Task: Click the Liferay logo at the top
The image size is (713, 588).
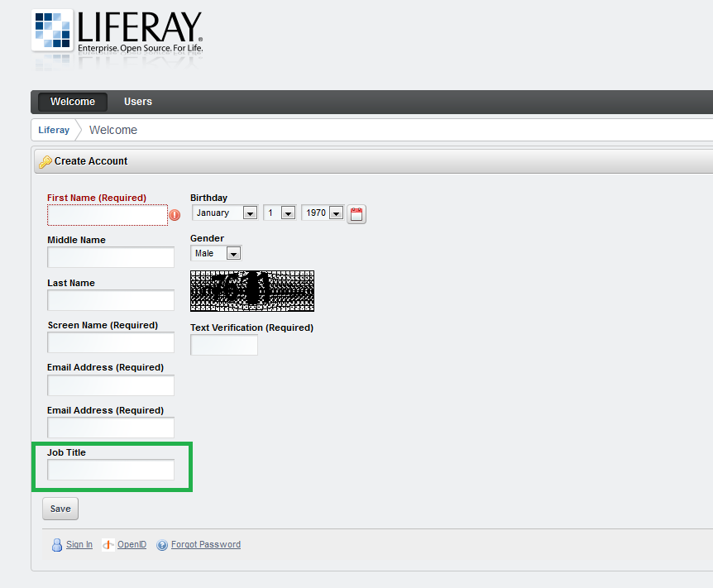Action: pos(116,33)
